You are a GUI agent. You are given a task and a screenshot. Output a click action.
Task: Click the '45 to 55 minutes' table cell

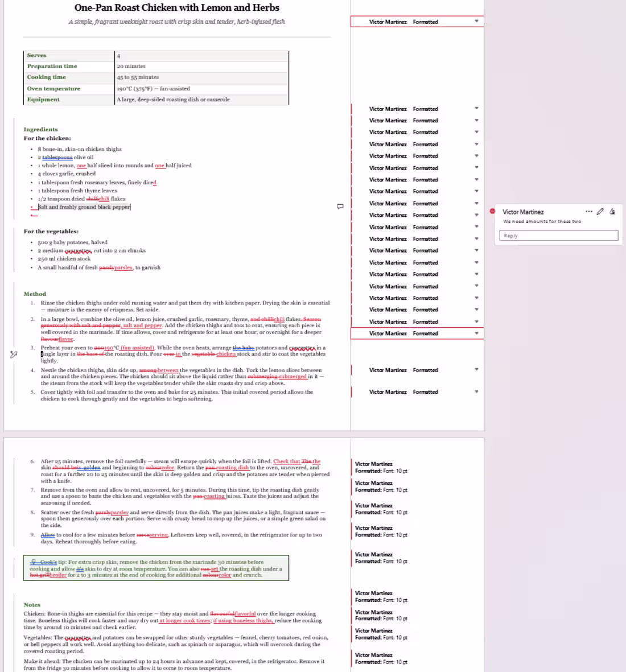(x=201, y=77)
